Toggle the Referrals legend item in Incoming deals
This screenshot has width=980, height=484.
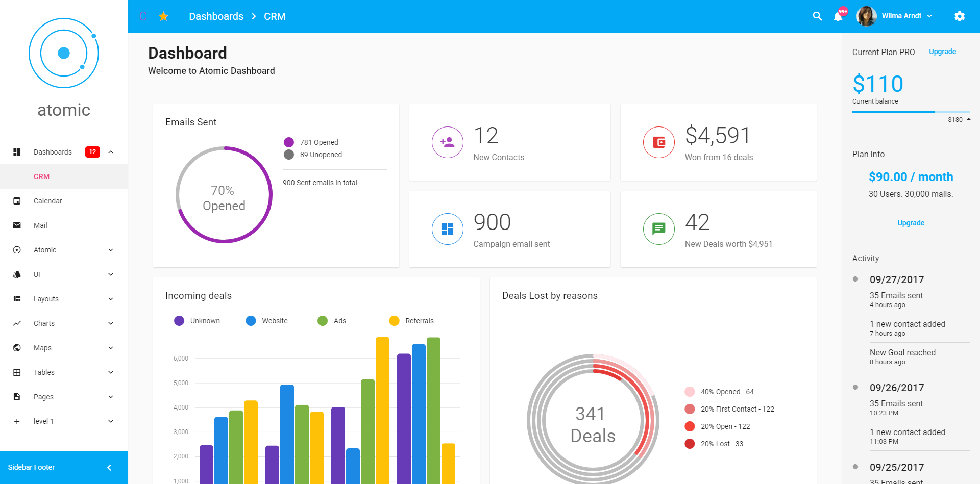[x=411, y=321]
